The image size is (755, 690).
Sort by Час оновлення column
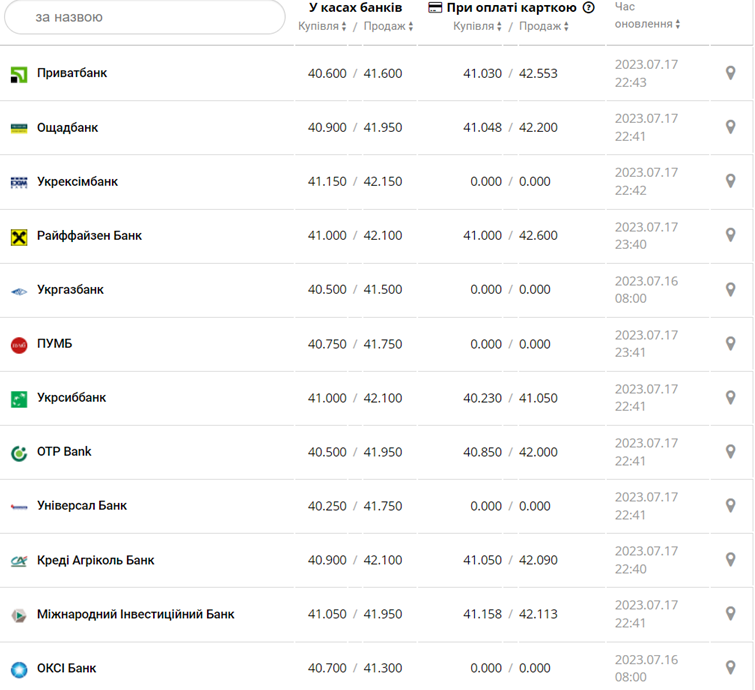click(x=647, y=24)
